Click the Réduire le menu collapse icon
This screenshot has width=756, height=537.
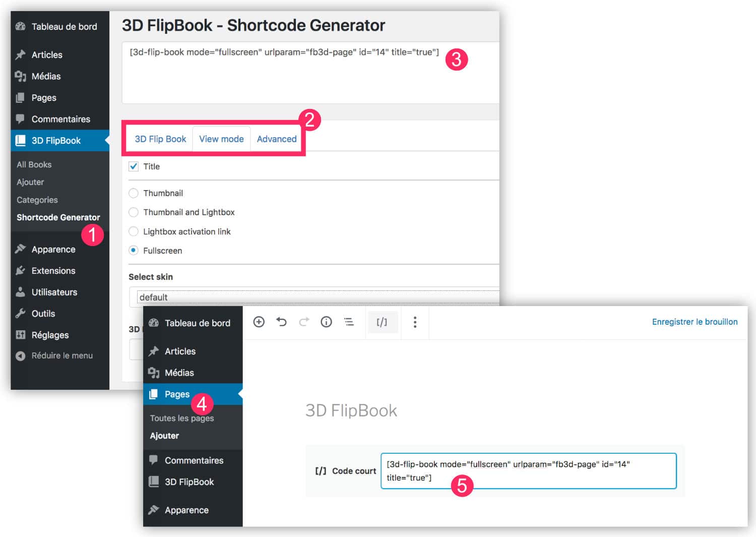20,356
